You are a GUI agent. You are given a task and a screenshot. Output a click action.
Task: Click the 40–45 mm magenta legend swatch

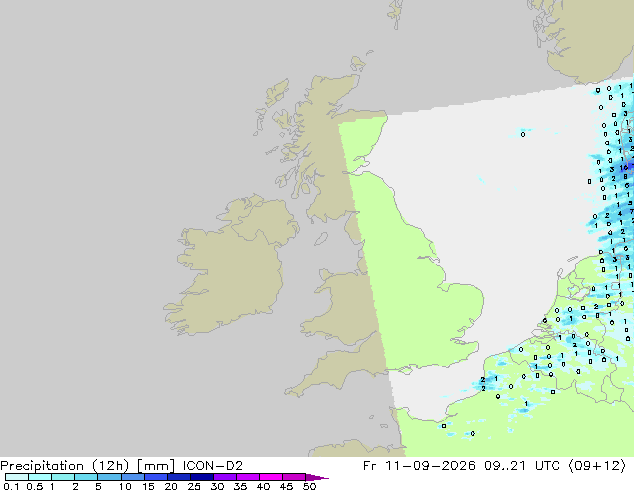click(271, 477)
